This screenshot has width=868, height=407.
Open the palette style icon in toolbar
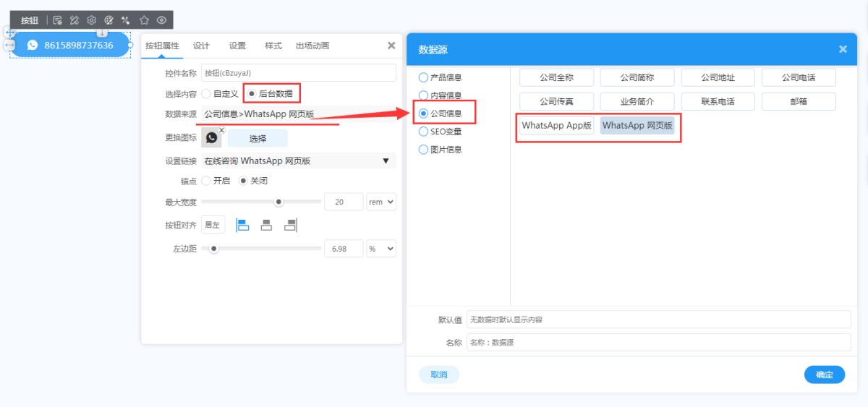pyautogui.click(x=109, y=20)
